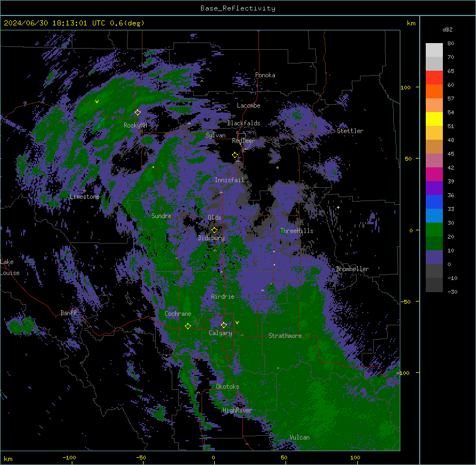The image size is (476, 465).
Task: Click the asterisk marker above Limestone
Action: pos(85,191)
